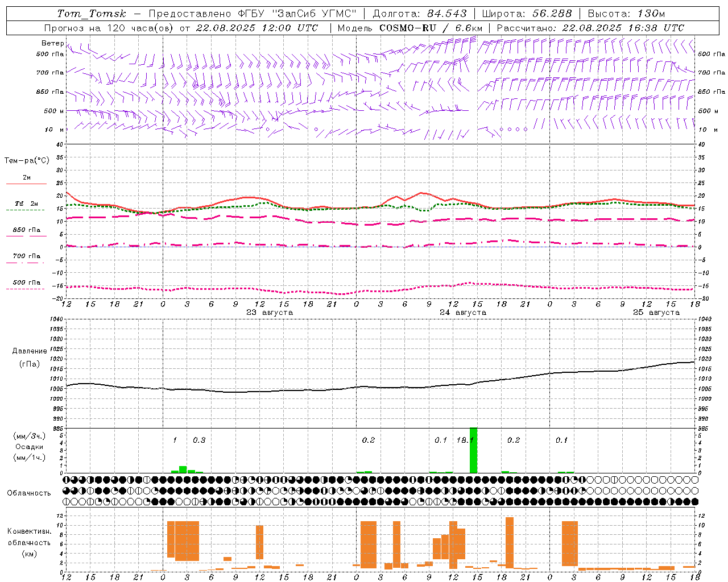The width and height of the screenshot is (728, 582).
Task: Click the red line sample under the 2м legend
Action: [x=26, y=184]
